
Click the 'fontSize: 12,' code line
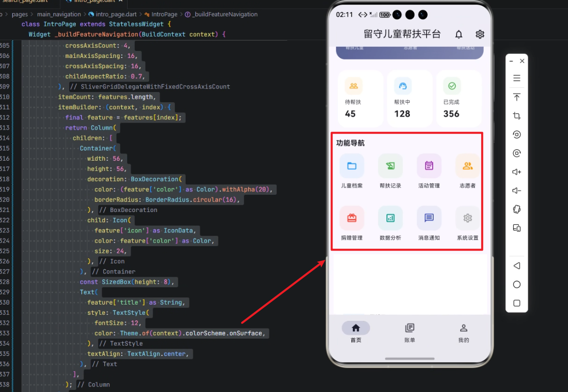118,323
